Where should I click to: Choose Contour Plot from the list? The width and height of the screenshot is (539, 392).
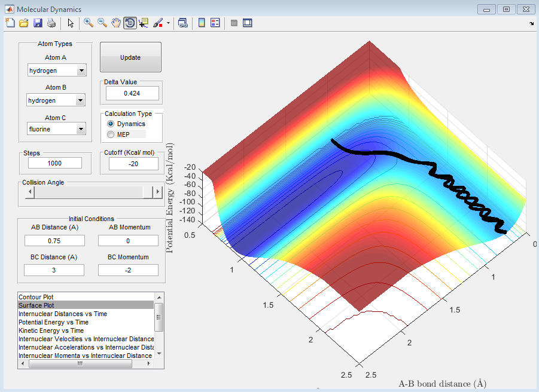coord(36,297)
